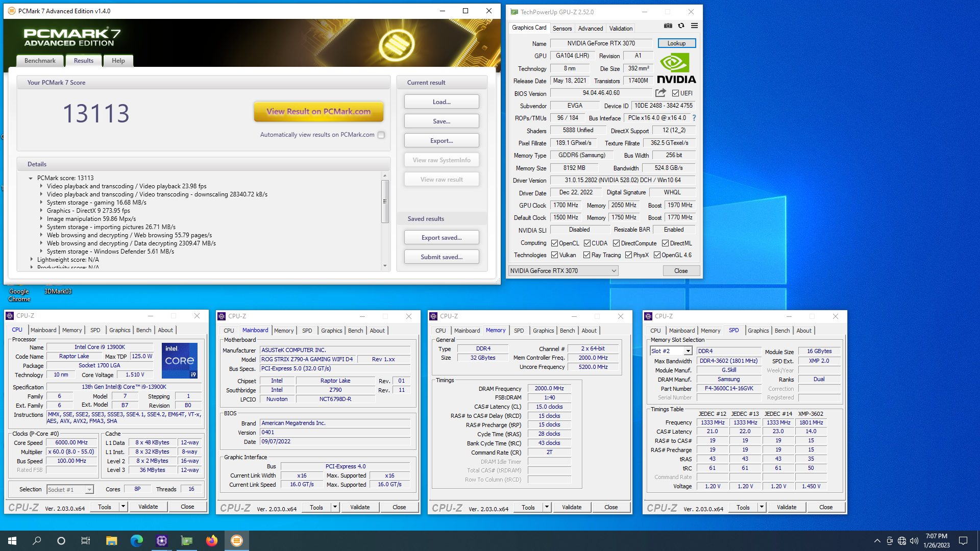This screenshot has width=980, height=551.
Task: Open the Validation tab in GPU-Z
Action: 621,29
